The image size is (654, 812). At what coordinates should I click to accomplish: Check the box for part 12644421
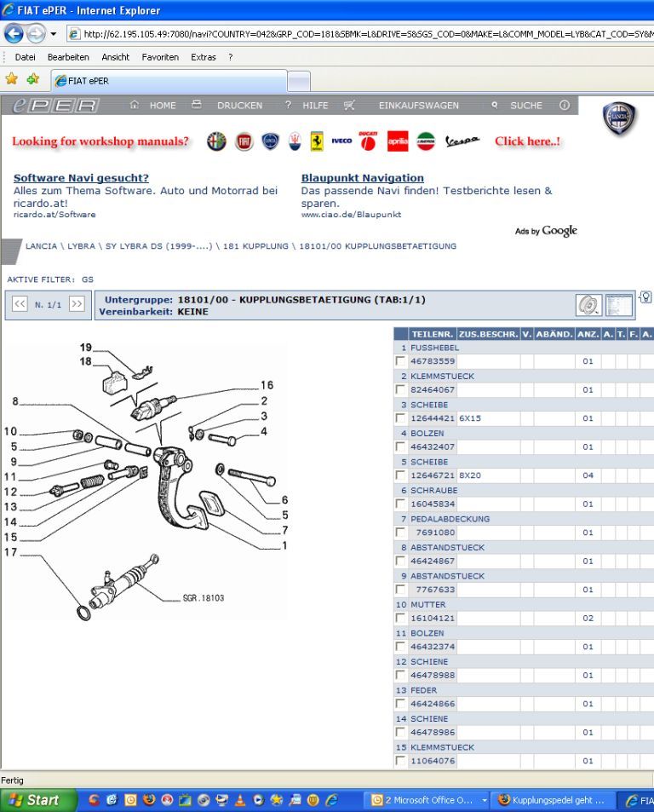point(400,418)
